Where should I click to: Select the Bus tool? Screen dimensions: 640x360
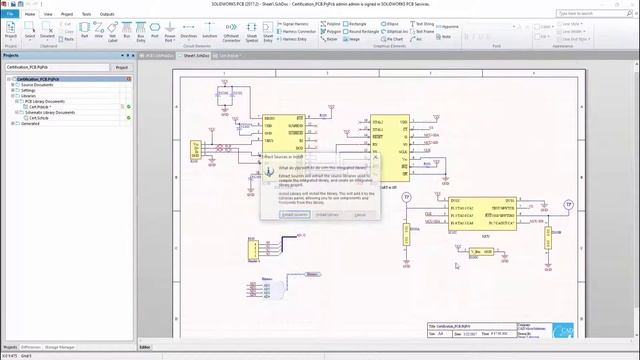pyautogui.click(x=127, y=31)
